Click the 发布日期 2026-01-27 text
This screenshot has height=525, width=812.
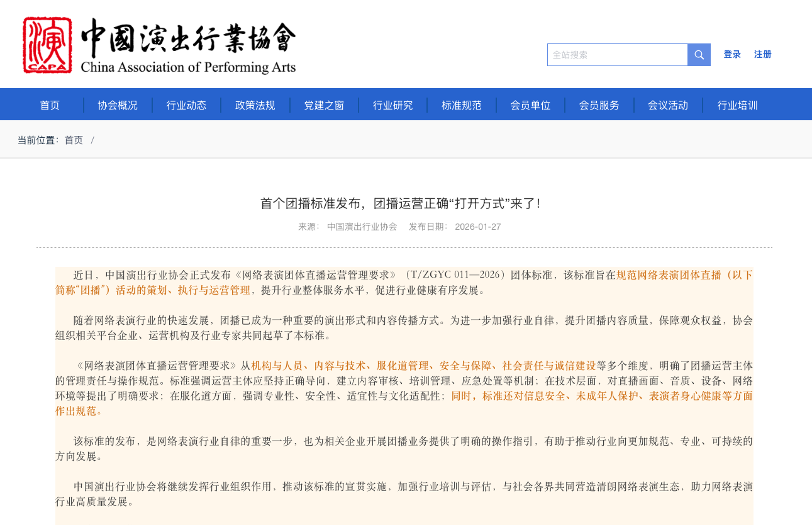(455, 227)
